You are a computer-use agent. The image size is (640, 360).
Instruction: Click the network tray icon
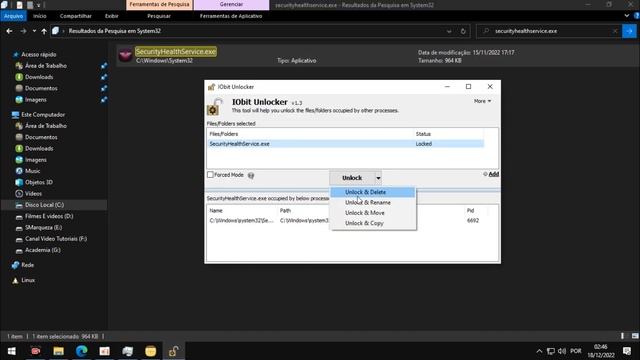coord(551,351)
